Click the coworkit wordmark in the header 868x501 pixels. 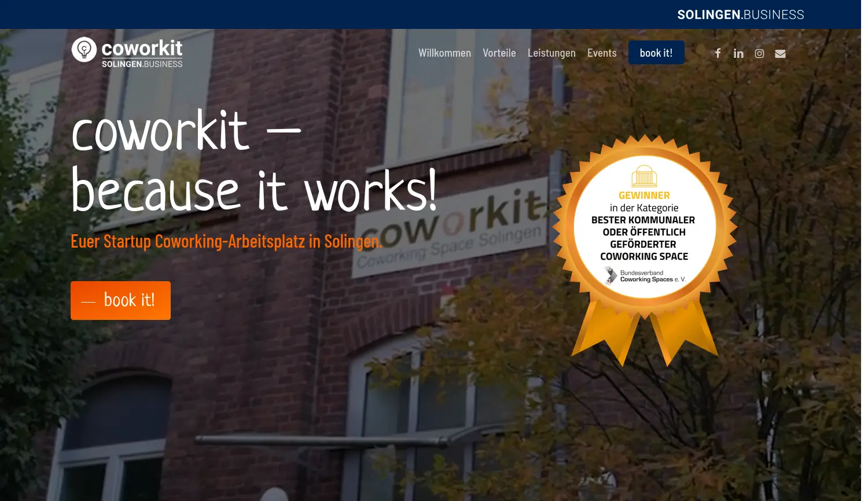[x=142, y=47]
